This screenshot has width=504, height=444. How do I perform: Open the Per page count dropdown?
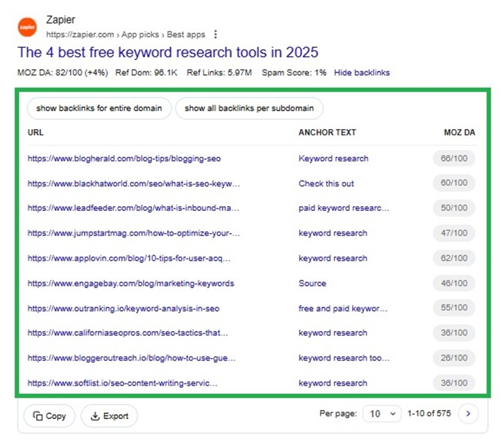pos(383,413)
